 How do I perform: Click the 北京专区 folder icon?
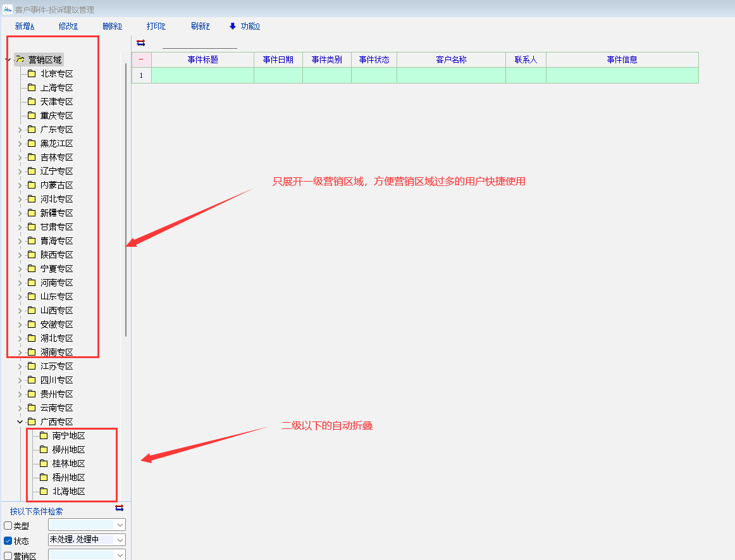pos(32,73)
